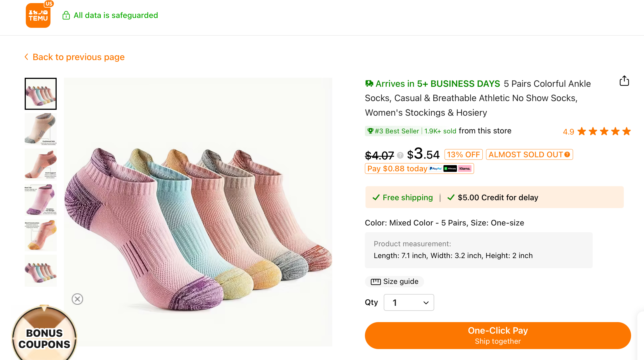Screen dimensions: 644x360
Task: Click the question mark next to $4.07
Action: pos(400,155)
